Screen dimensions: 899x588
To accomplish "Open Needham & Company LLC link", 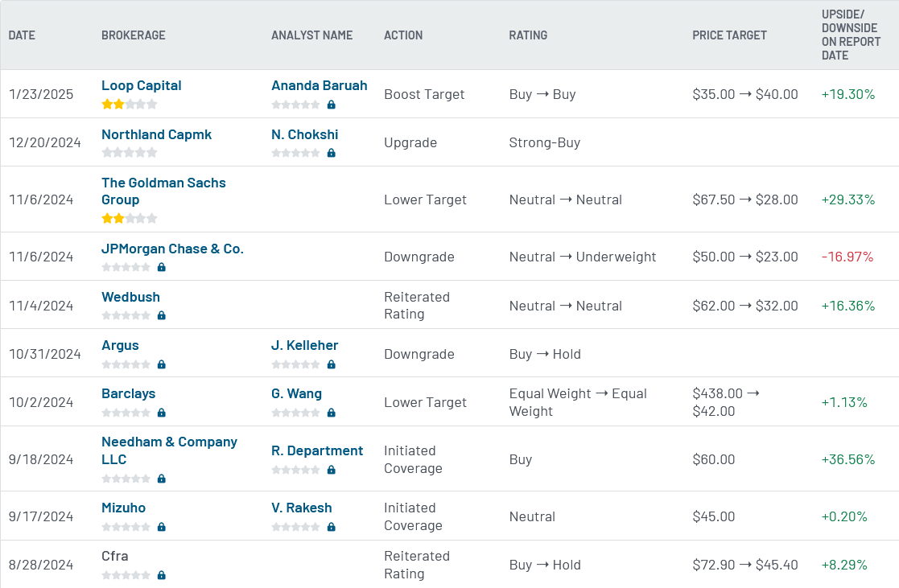I will [169, 450].
